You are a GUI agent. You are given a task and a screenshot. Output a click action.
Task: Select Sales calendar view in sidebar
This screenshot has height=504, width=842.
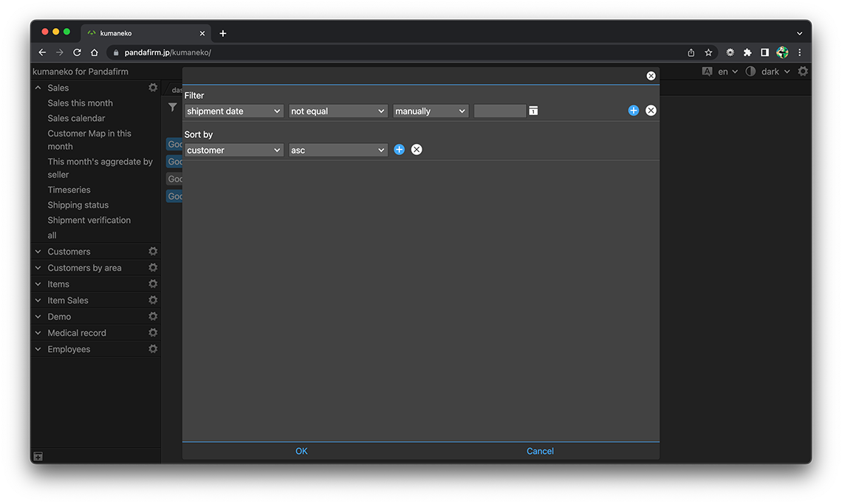(76, 118)
